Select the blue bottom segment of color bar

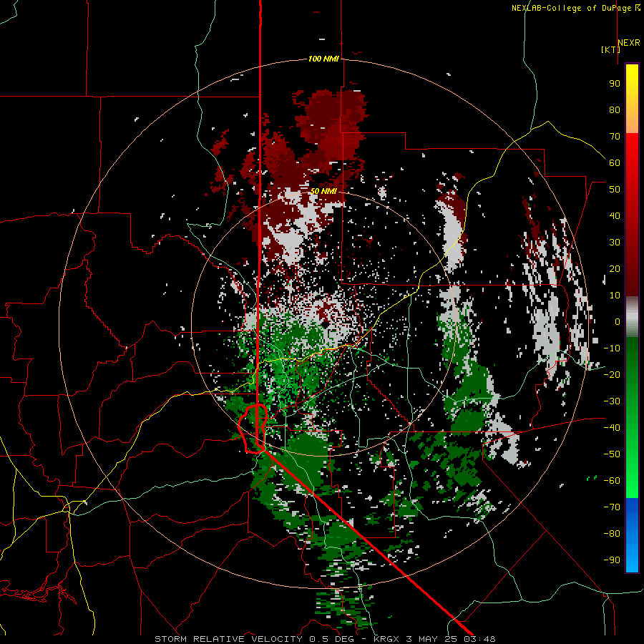[x=632, y=535]
